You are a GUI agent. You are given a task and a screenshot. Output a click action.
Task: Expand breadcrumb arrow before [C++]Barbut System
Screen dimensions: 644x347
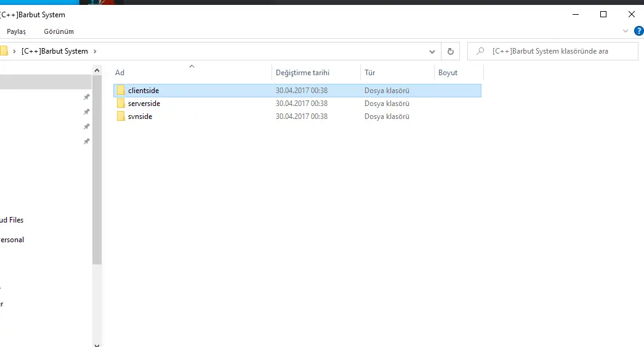[14, 51]
